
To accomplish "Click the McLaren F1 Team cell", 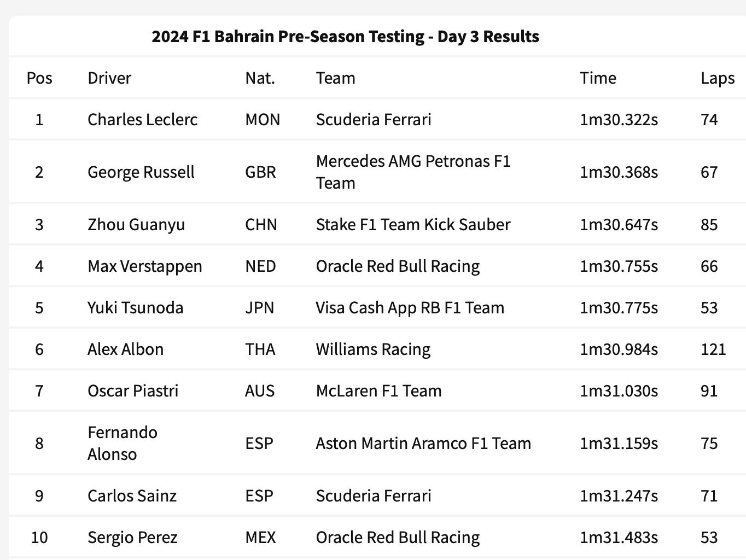I will point(378,390).
